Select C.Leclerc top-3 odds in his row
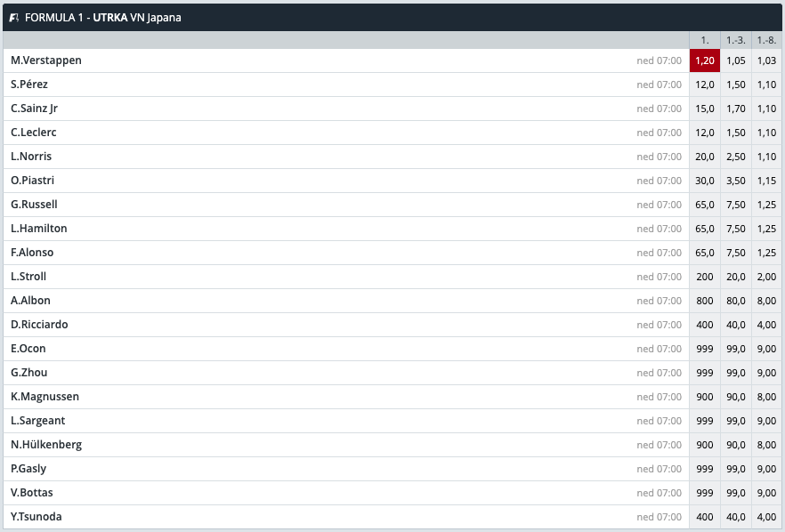The height and width of the screenshot is (532, 785). (736, 133)
